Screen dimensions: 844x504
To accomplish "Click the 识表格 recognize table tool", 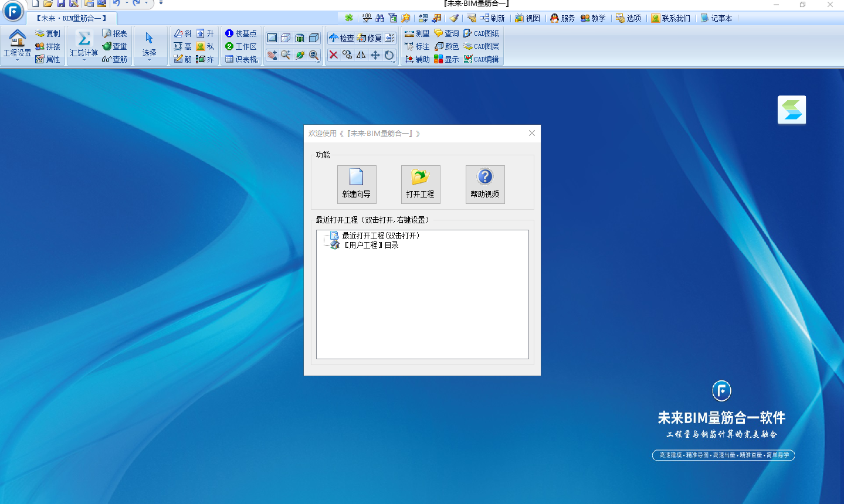I will pyautogui.click(x=241, y=59).
